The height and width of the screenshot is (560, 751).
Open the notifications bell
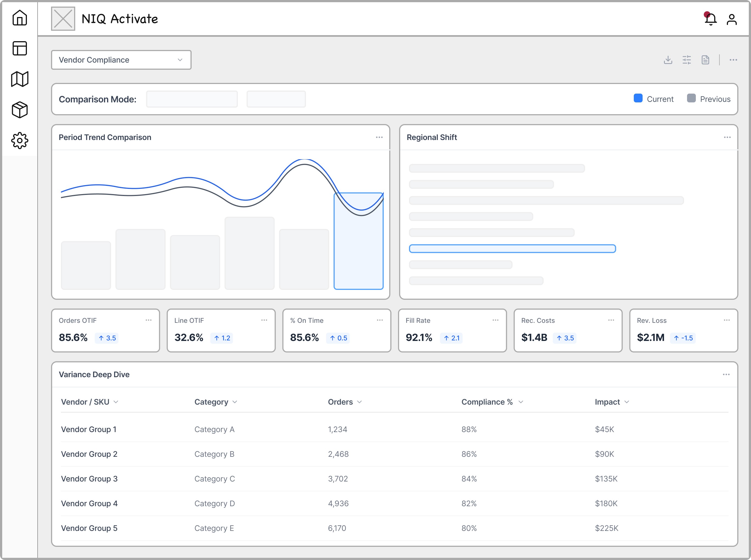pos(710,19)
